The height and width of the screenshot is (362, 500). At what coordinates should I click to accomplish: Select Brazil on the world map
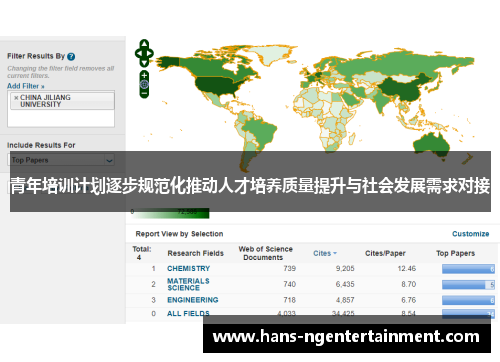(x=263, y=130)
